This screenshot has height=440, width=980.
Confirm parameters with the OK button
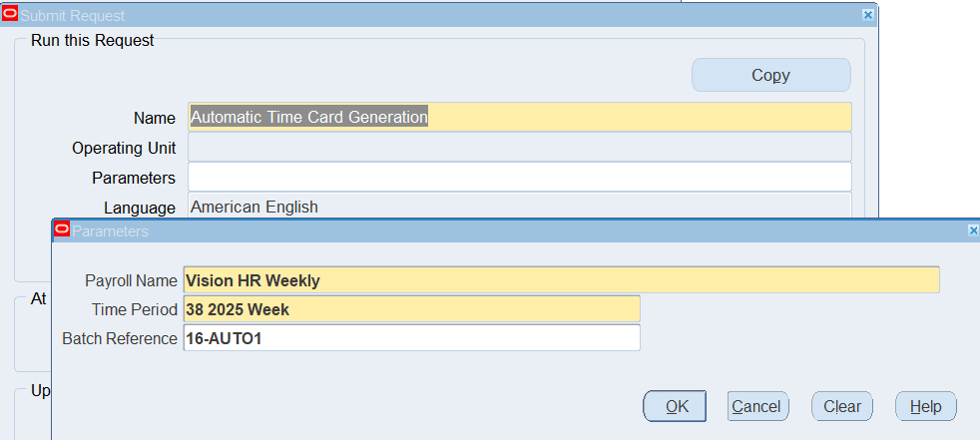point(677,406)
